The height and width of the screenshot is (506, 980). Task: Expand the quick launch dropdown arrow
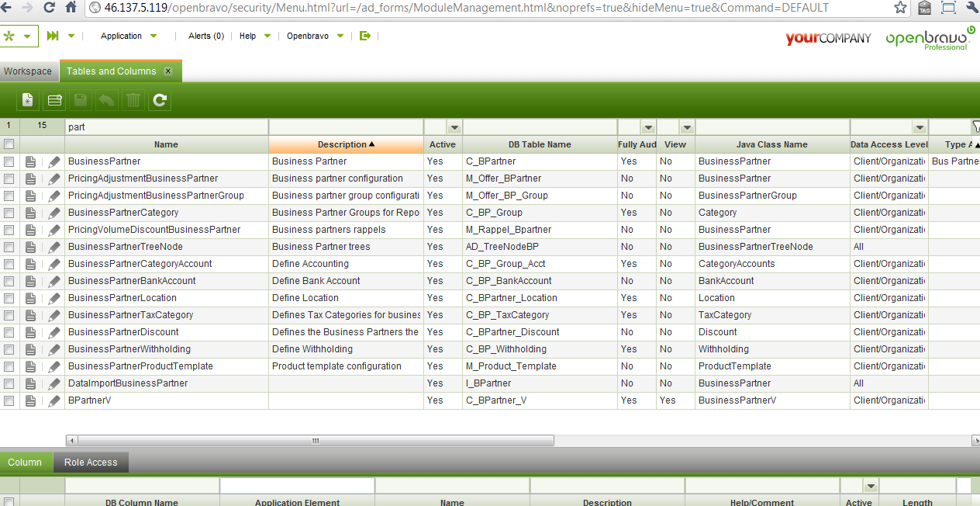coord(71,36)
